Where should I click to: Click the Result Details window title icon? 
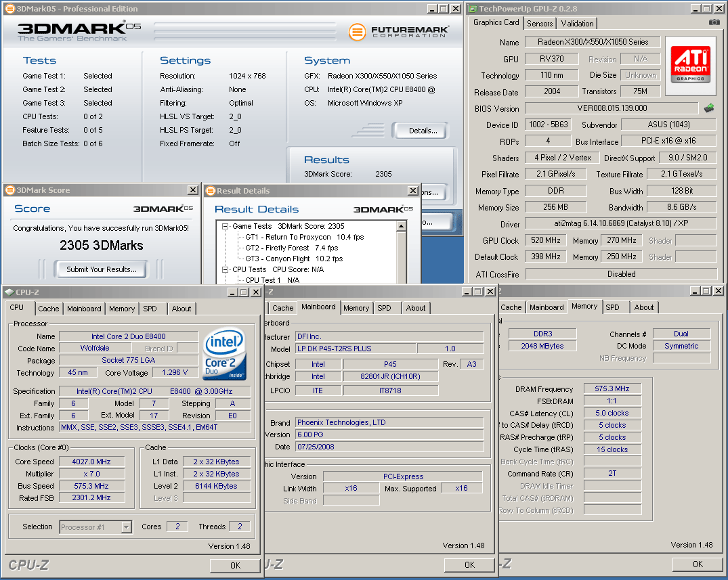coord(211,191)
